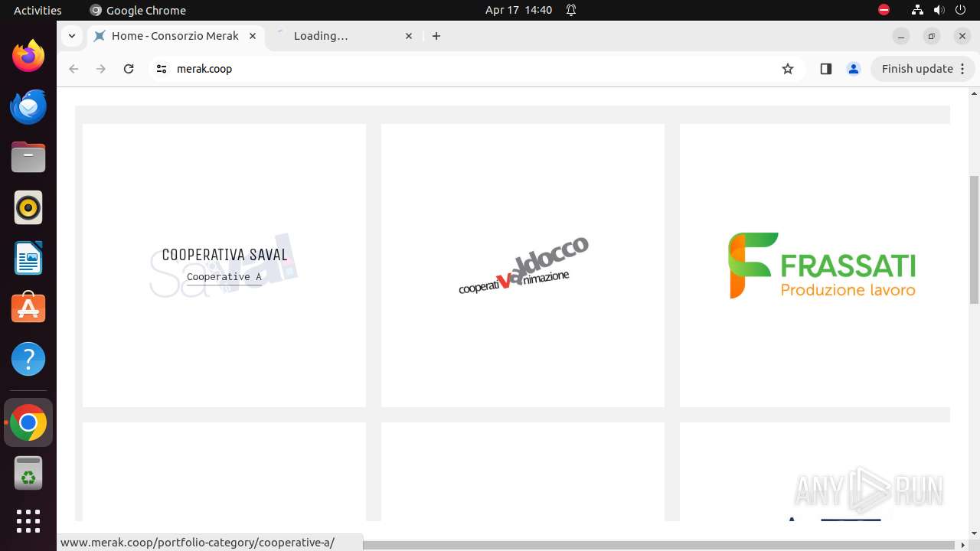Click the vertical page scrollbar
The height and width of the screenshot is (551, 980).
pyautogui.click(x=974, y=239)
